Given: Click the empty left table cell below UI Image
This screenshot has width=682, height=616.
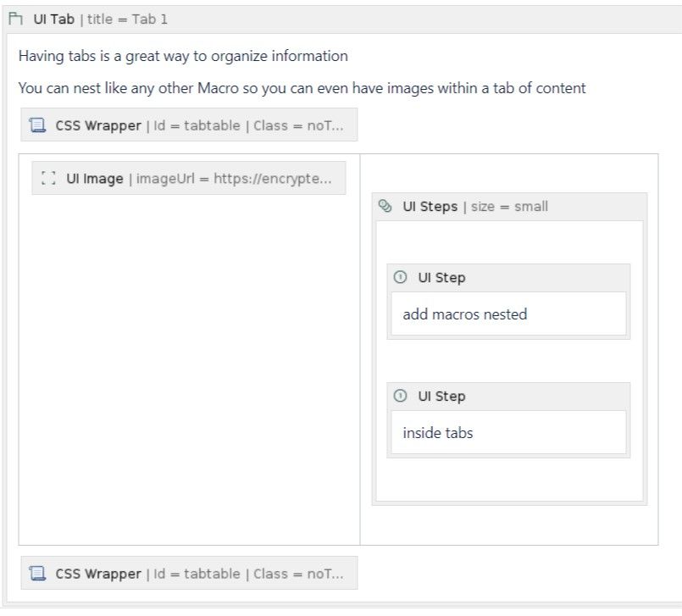Looking at the screenshot, I should point(189,369).
